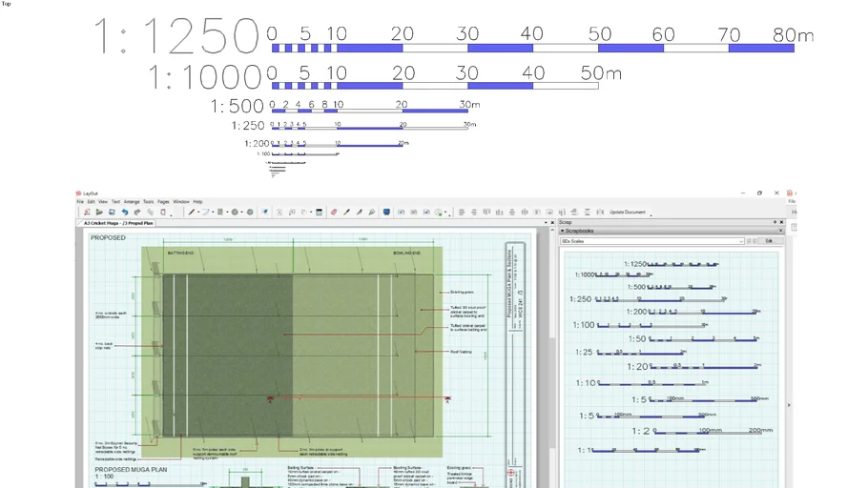Click the Save document icon
This screenshot has width=868, height=488.
click(112, 213)
